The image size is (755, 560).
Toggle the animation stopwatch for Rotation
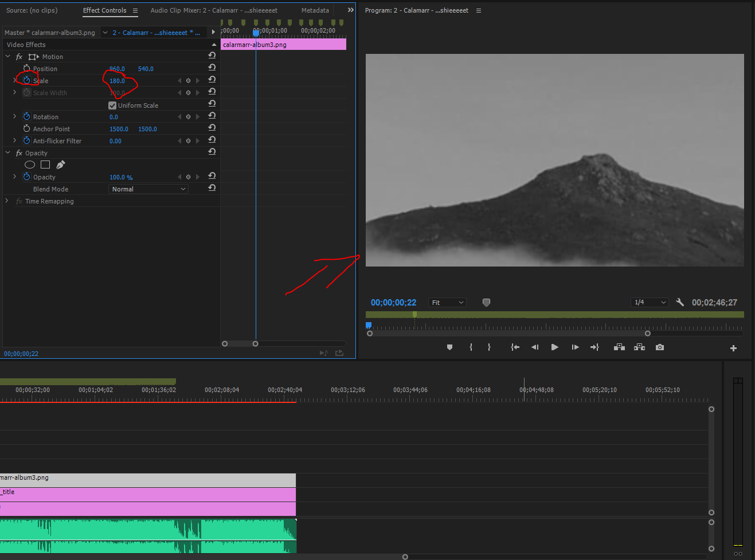pos(26,116)
